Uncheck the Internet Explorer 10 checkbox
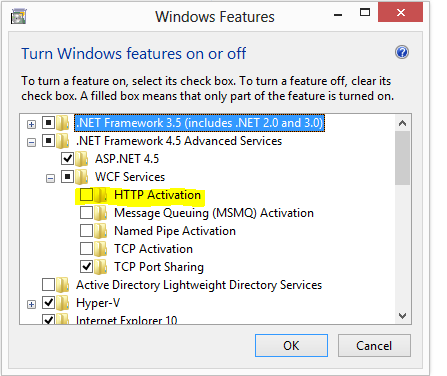The image size is (447, 376). [48, 319]
